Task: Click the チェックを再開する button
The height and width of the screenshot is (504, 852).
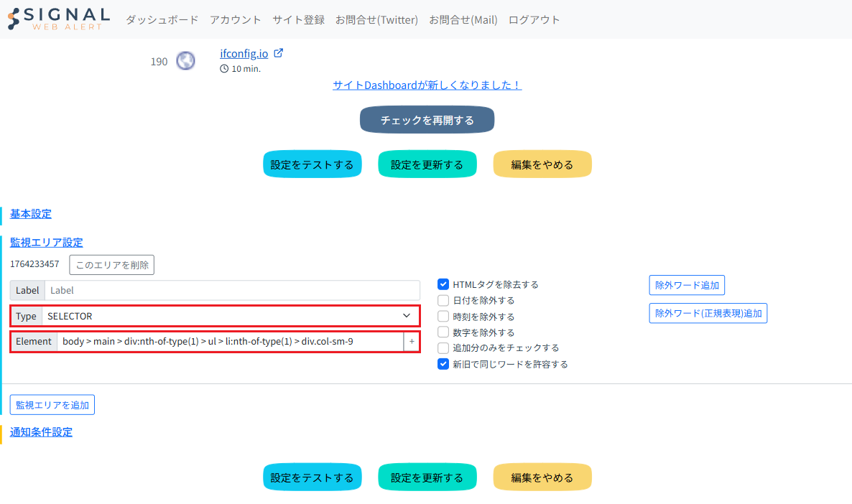Action: tap(427, 120)
